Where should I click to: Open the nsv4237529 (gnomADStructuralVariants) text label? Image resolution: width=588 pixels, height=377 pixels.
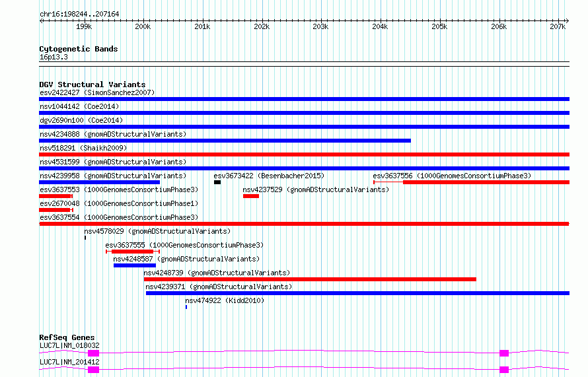tap(316, 189)
